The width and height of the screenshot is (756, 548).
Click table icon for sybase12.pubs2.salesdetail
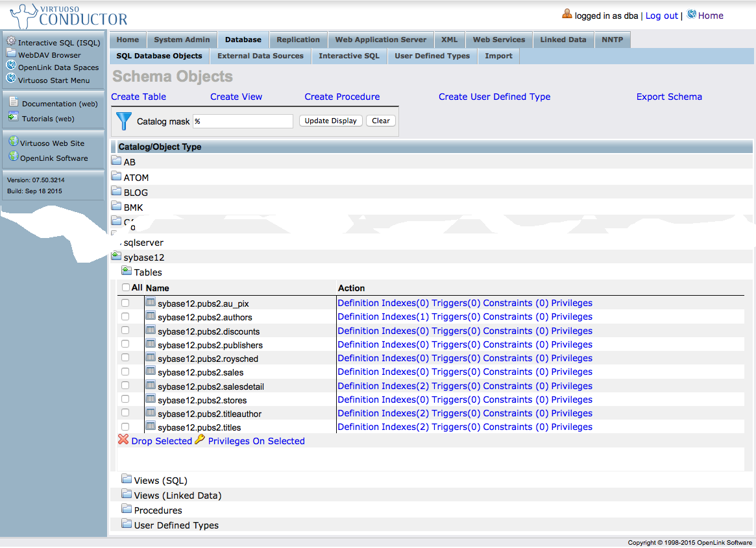151,385
